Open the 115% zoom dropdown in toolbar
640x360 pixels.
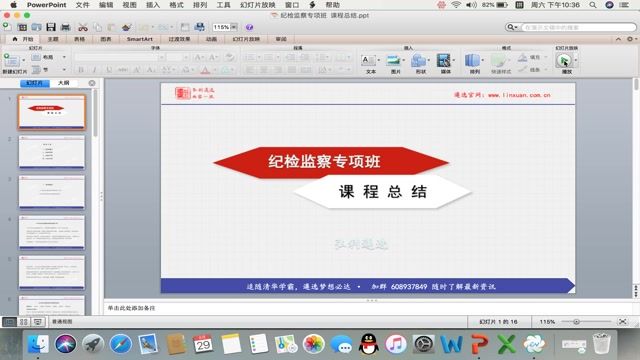point(234,27)
